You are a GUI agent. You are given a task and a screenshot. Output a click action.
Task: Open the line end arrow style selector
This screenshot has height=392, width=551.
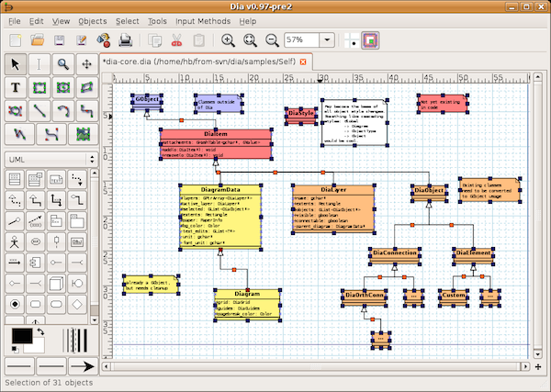(x=83, y=366)
